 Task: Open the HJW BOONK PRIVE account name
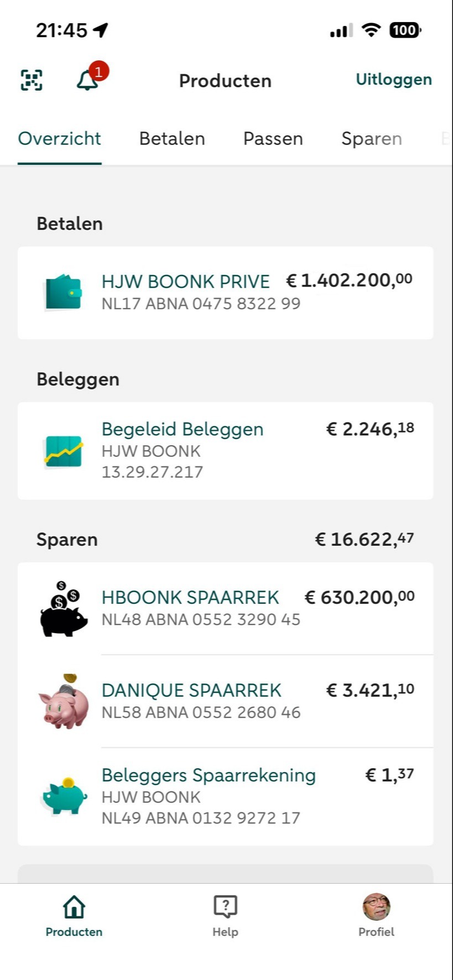point(185,282)
